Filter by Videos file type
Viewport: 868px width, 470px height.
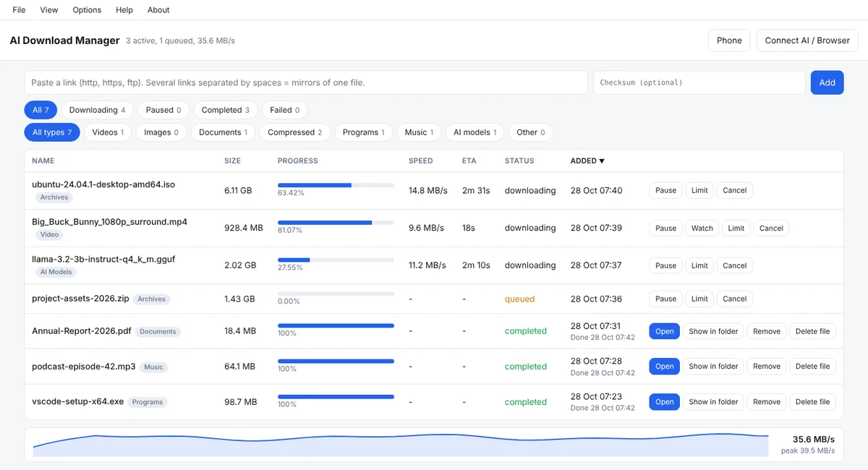[109, 132]
